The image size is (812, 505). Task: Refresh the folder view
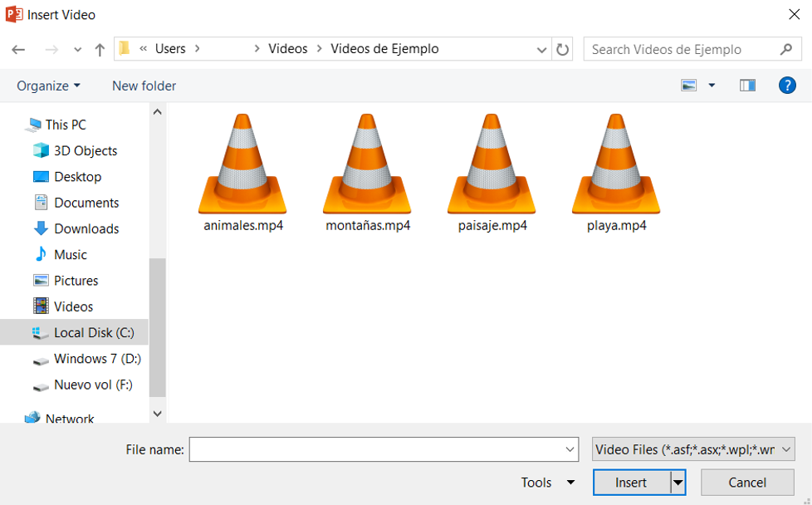[562, 50]
